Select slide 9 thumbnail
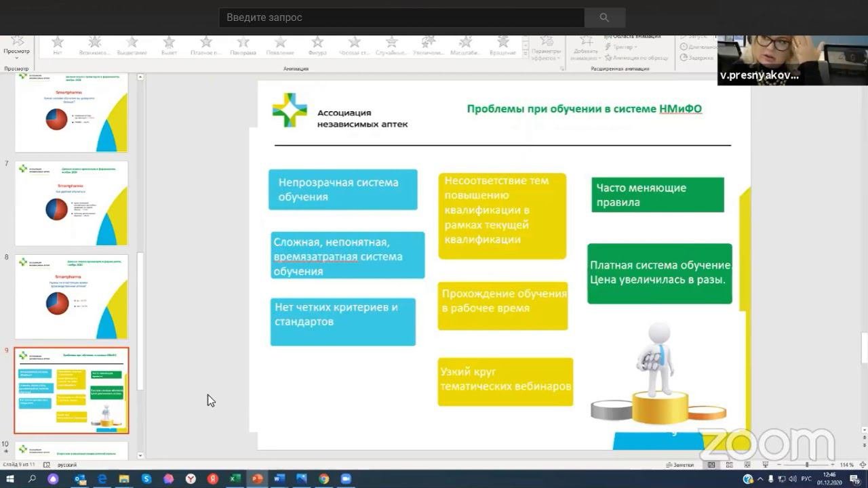The image size is (868, 488). click(x=71, y=390)
